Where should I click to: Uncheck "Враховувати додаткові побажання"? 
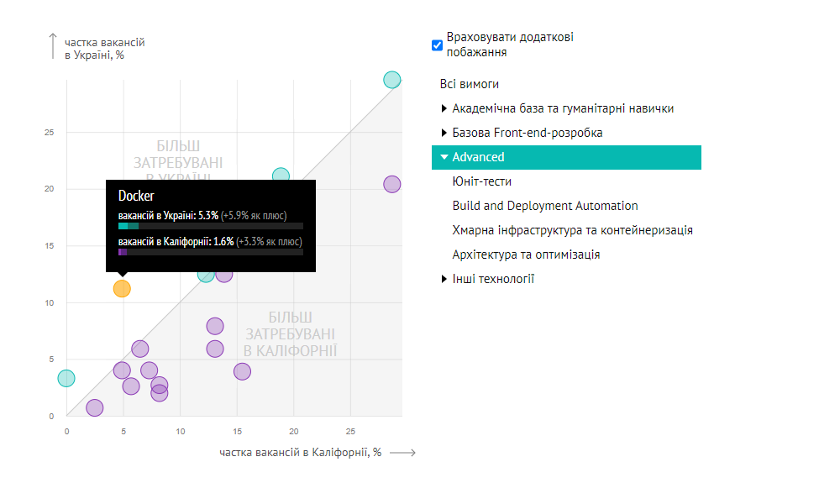[x=437, y=45]
